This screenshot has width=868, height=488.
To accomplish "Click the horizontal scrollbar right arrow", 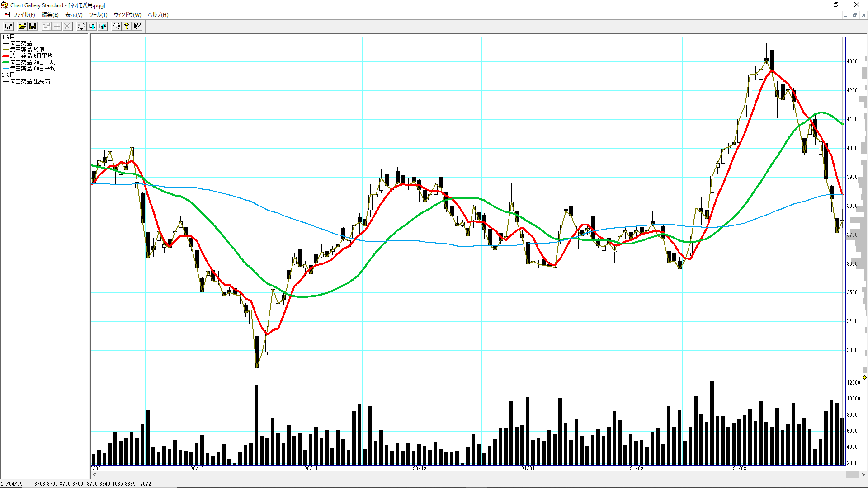I will tap(863, 475).
